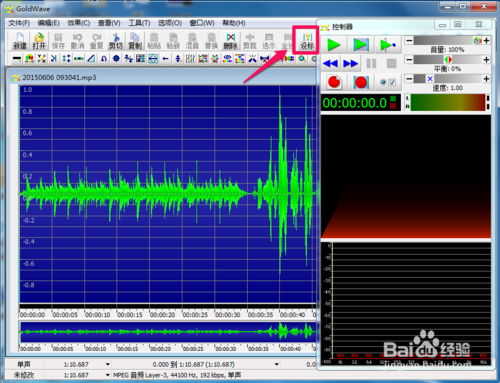Screen dimensions: 500x383
Task: Increase volume with the 音量 plus button
Action: [x=486, y=41]
